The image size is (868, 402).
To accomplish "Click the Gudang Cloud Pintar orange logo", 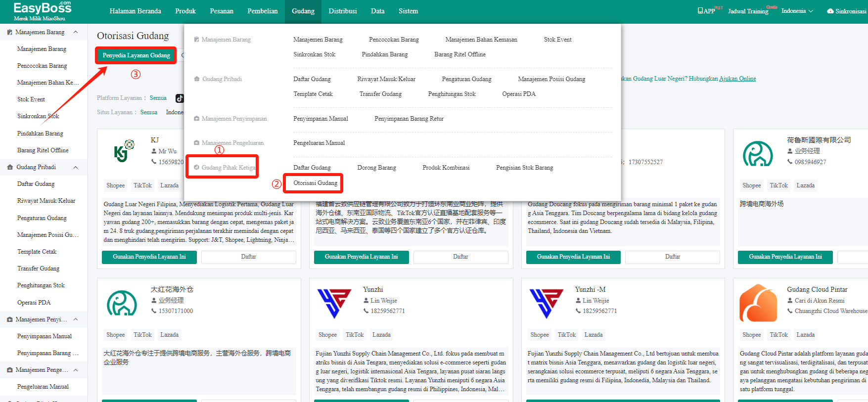I will tap(758, 303).
